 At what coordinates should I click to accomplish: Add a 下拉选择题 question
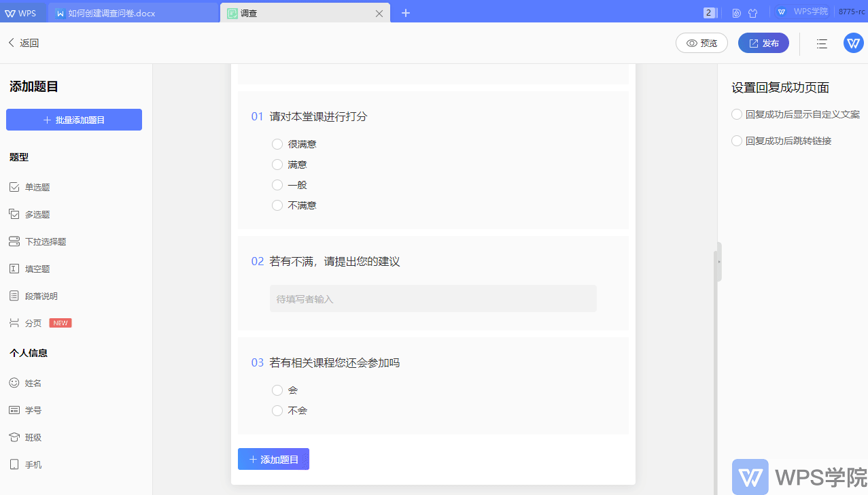tap(46, 241)
